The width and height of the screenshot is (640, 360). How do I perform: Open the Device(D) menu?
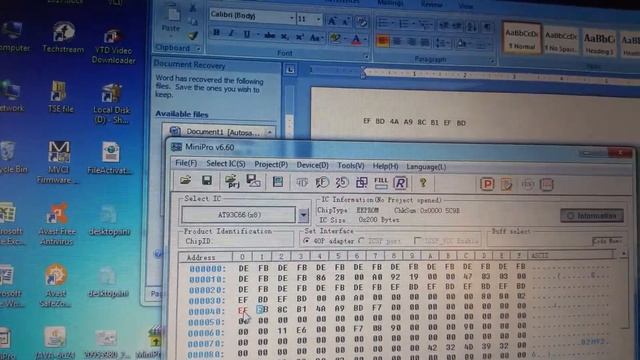click(312, 165)
